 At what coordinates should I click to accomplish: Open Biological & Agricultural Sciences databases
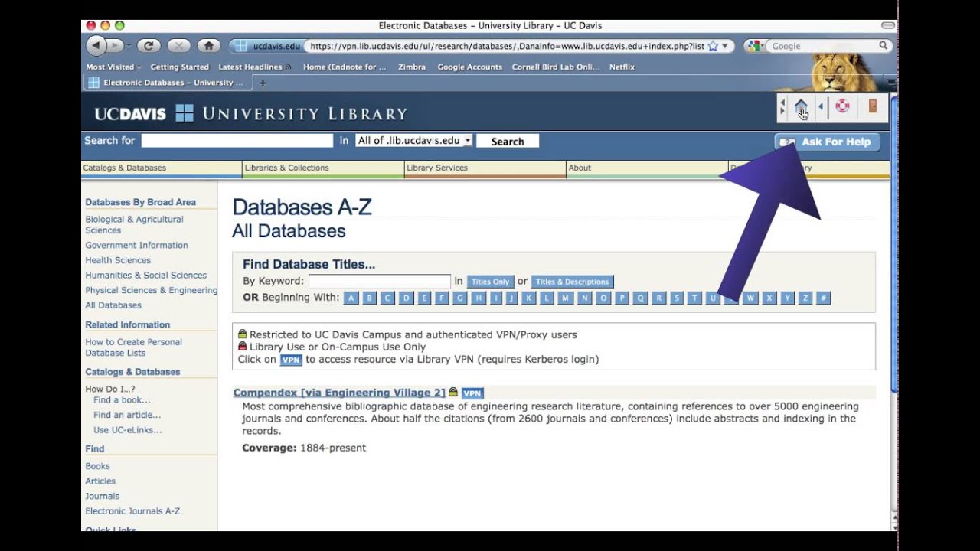tap(134, 225)
